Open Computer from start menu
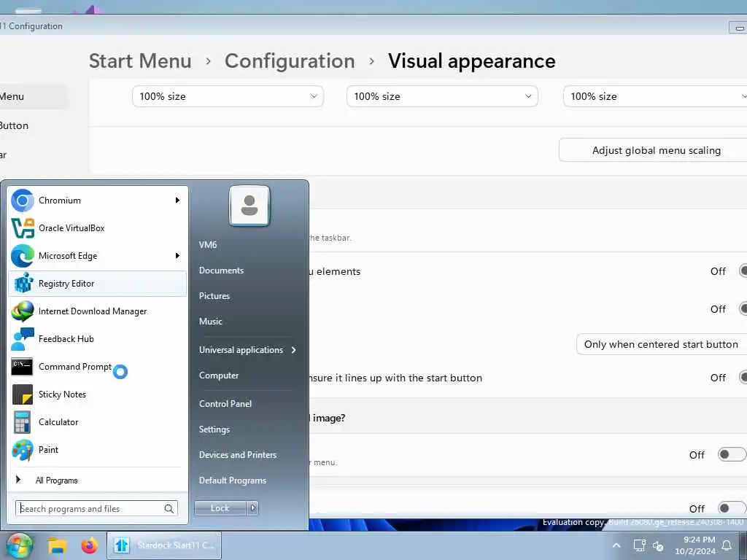Viewport: 747px width, 560px height. point(219,376)
